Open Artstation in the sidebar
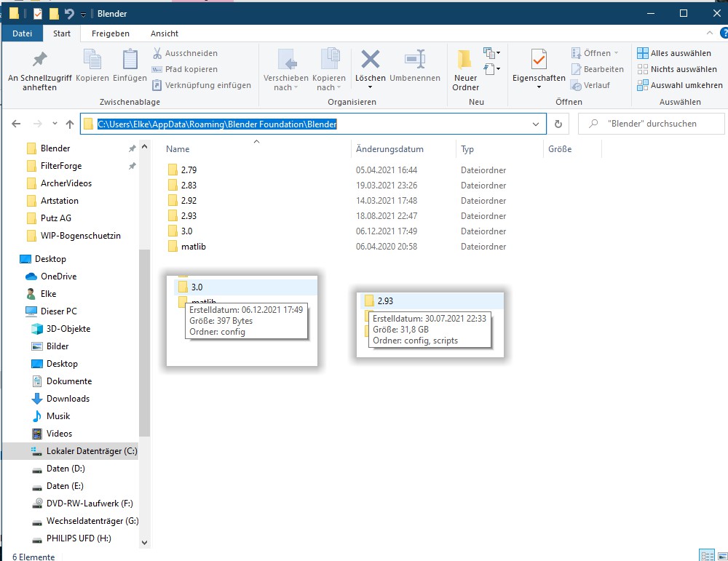The height and width of the screenshot is (561, 728). coord(60,201)
